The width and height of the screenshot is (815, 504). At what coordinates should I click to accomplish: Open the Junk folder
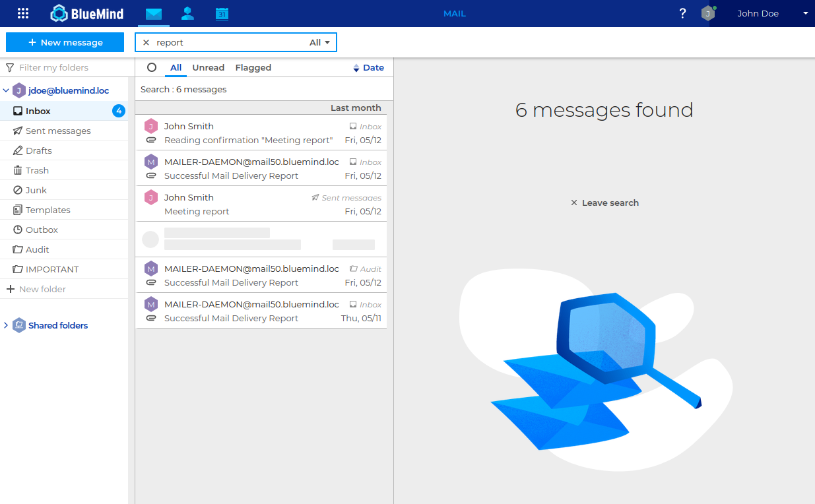click(x=64, y=190)
